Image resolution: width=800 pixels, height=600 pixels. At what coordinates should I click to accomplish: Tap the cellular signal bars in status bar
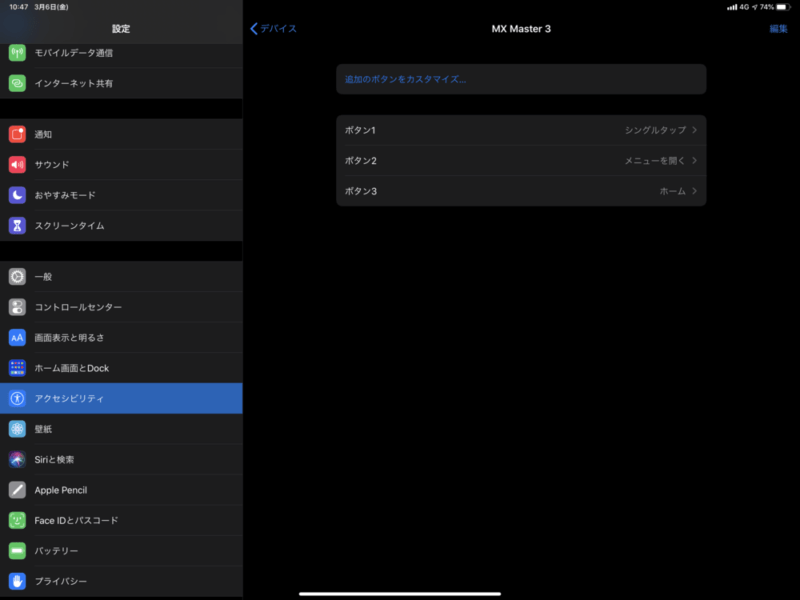[x=732, y=7]
